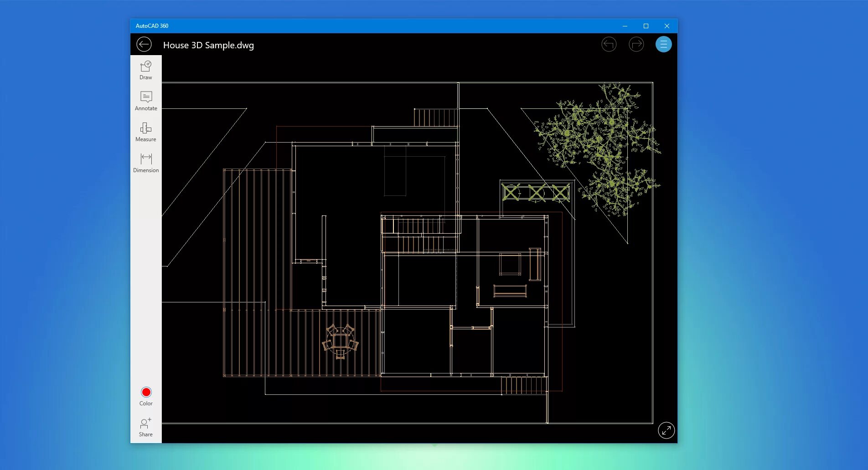
Task: Select the Measure tool
Action: tap(146, 133)
